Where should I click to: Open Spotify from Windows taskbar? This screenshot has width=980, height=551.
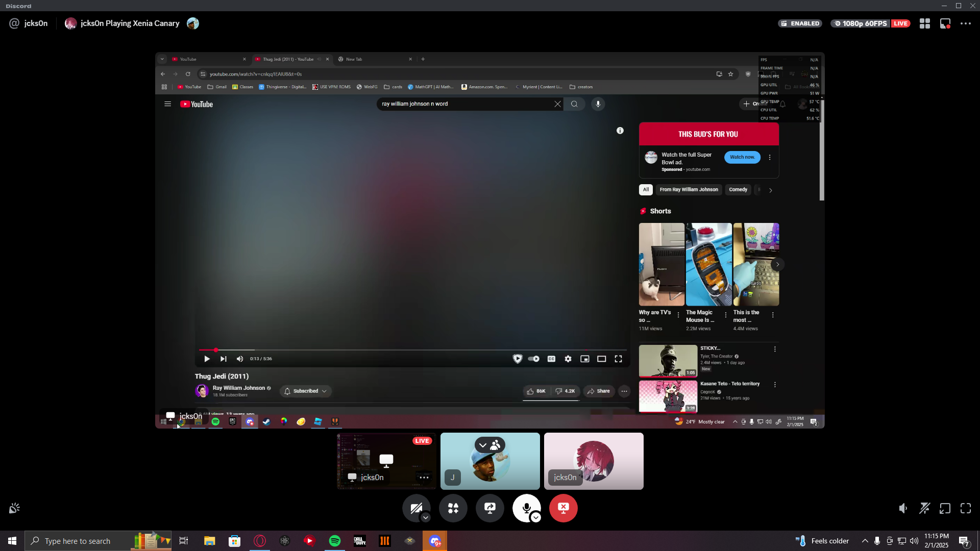[x=335, y=541]
